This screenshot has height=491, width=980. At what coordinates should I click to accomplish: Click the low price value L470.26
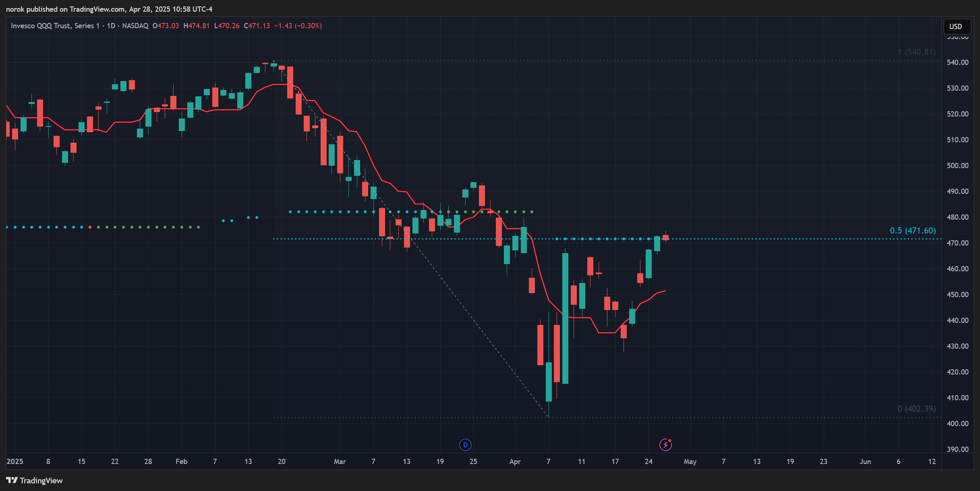click(227, 26)
